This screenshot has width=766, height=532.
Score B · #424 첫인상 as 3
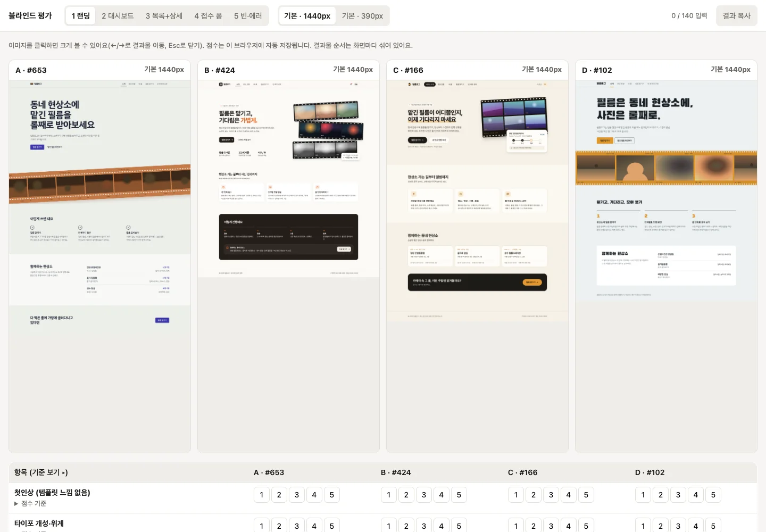[424, 495]
